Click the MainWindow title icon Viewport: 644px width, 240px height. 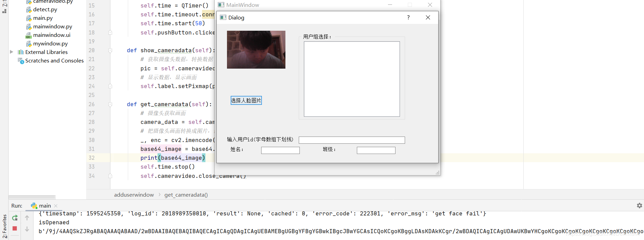[221, 5]
